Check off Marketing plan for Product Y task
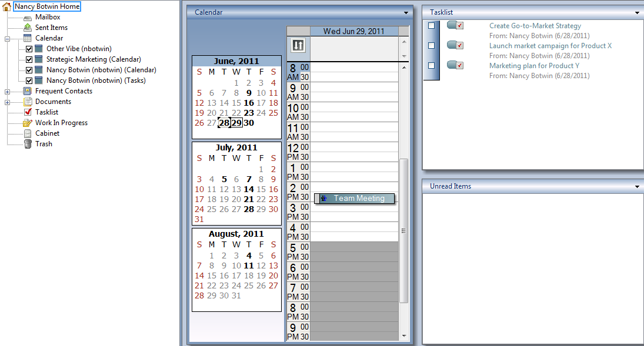 431,65
